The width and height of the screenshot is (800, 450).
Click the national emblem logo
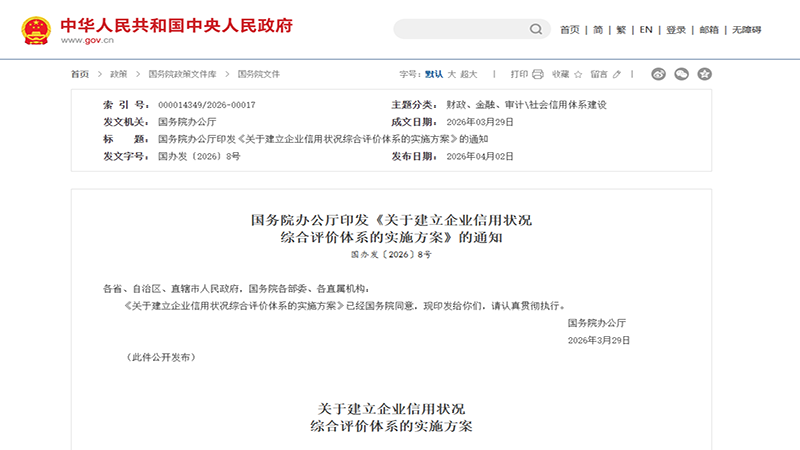pyautogui.click(x=36, y=31)
